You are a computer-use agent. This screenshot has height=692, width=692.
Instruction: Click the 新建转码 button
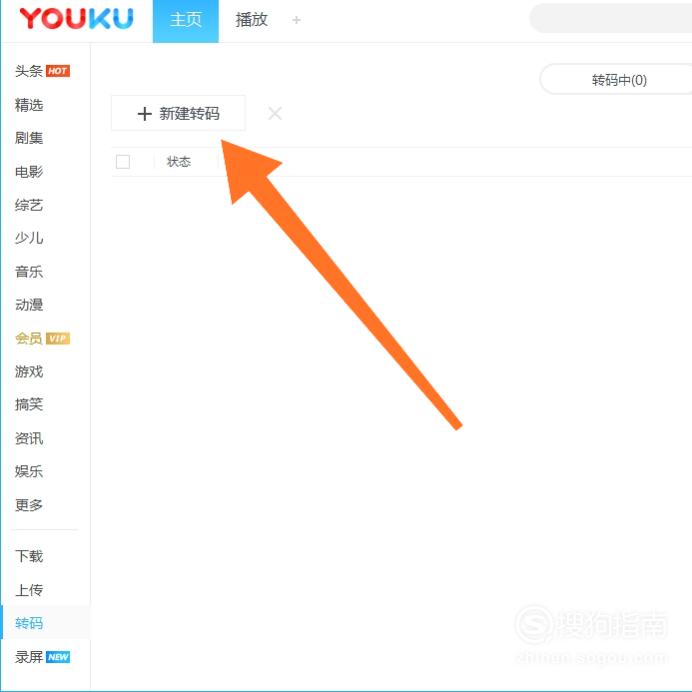(178, 113)
